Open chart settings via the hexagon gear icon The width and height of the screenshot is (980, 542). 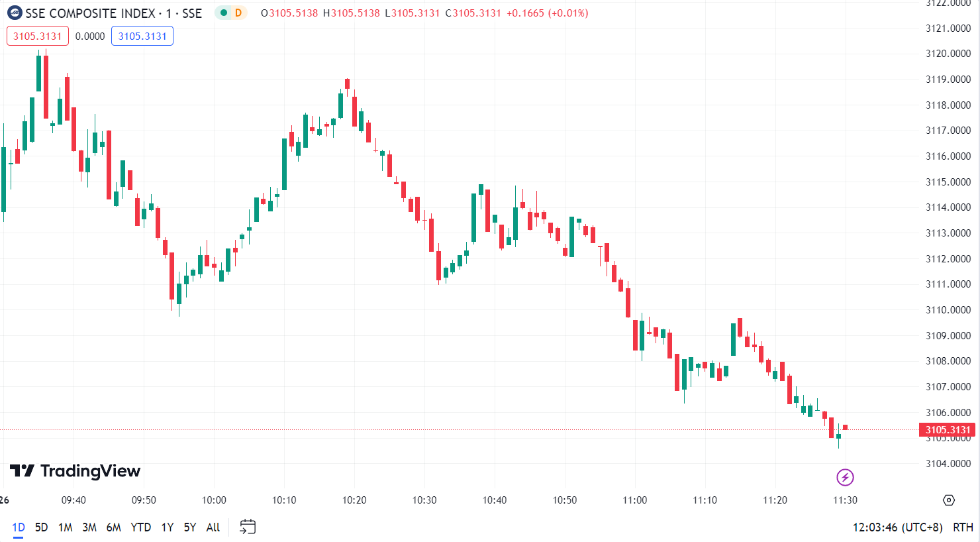(949, 500)
